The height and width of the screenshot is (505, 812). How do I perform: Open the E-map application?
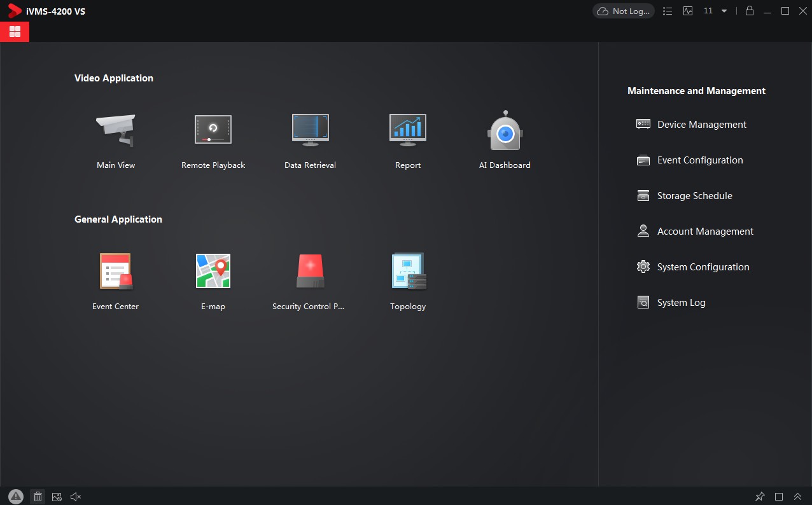click(213, 272)
